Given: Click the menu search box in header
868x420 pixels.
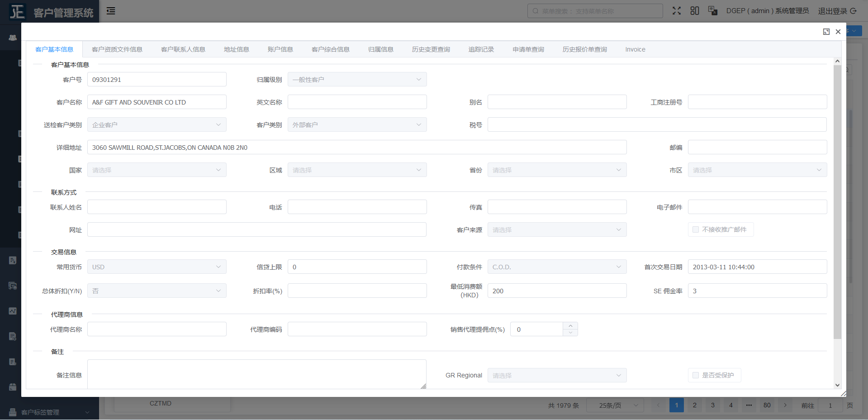Looking at the screenshot, I should (595, 11).
